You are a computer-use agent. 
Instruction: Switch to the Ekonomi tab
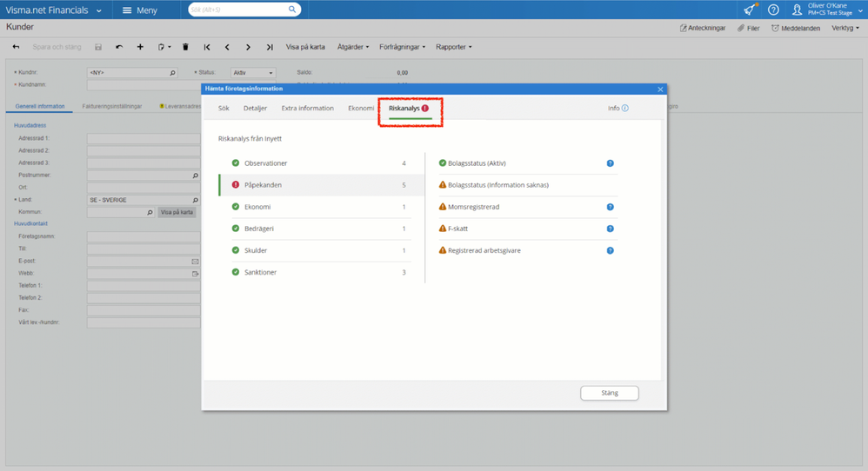pyautogui.click(x=361, y=109)
